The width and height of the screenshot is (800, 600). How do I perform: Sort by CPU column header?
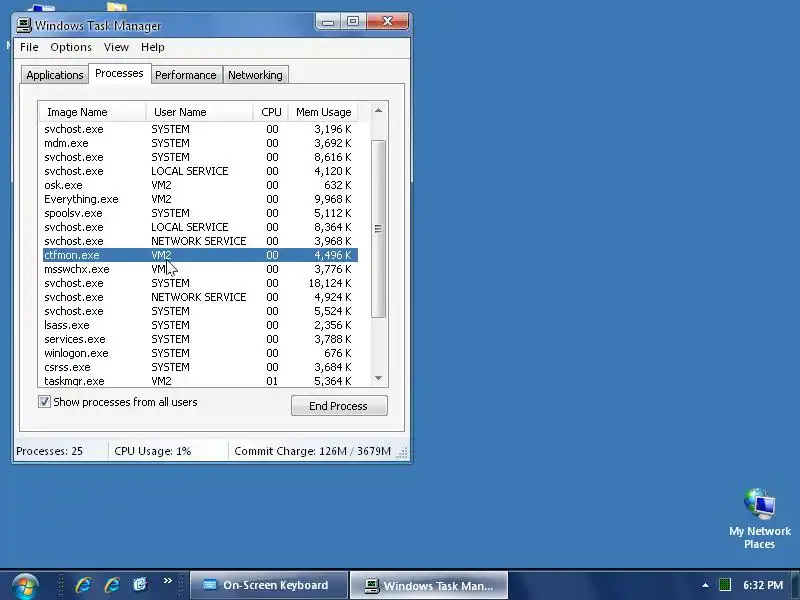point(271,112)
